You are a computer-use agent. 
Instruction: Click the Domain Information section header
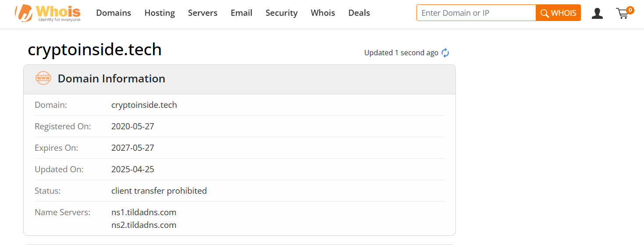tap(239, 79)
